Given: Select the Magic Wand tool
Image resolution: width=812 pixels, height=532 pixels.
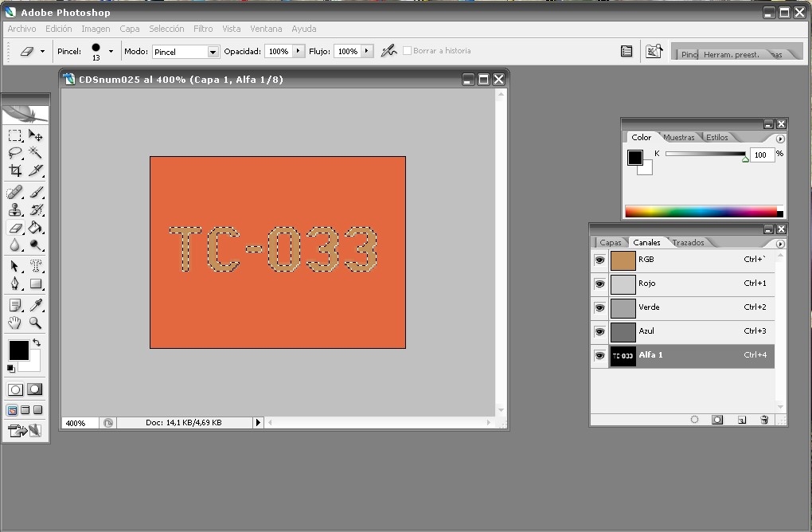Looking at the screenshot, I should point(35,152).
